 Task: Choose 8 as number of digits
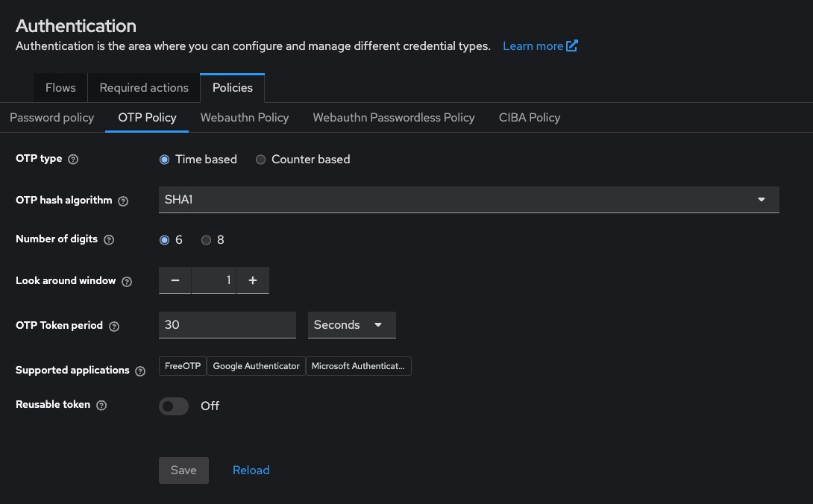coord(207,240)
